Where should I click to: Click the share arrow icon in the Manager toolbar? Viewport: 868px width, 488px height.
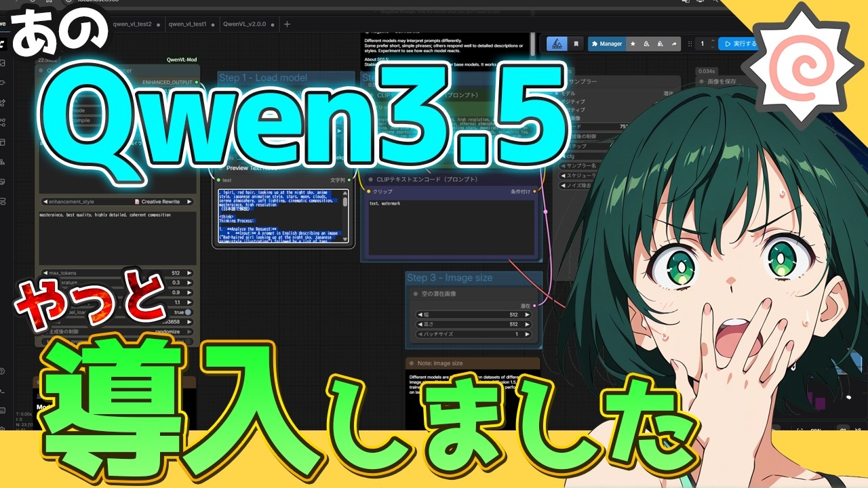(674, 43)
